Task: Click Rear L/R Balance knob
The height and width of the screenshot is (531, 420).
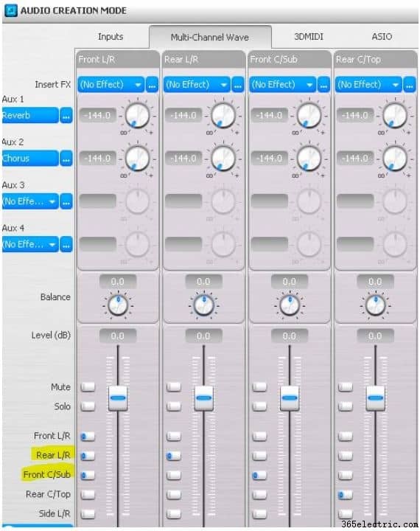Action: click(x=204, y=305)
